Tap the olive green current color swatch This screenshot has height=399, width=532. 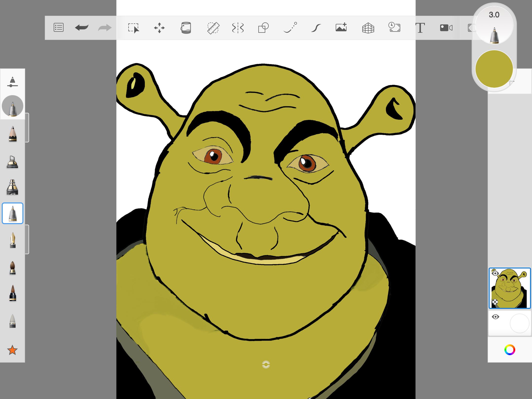click(494, 69)
